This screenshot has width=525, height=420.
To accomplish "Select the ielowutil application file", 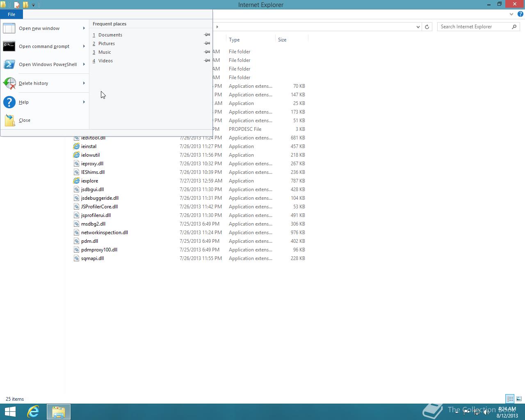I will pos(90,155).
